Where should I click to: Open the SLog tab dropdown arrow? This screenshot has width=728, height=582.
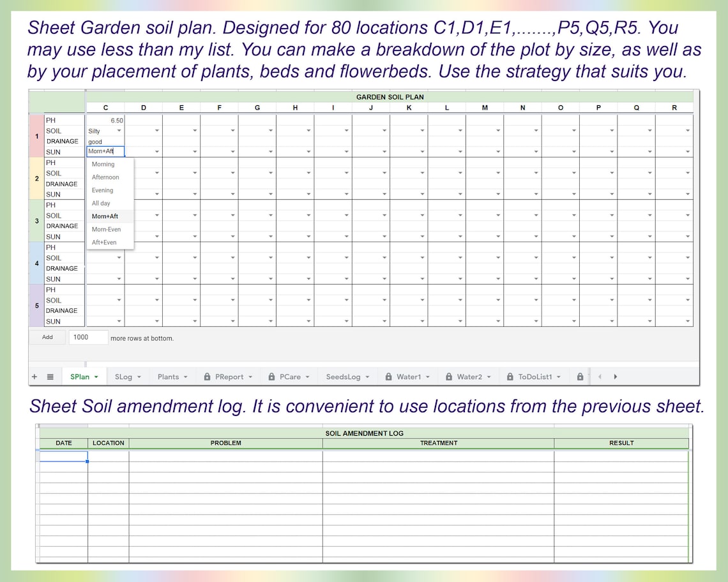click(139, 377)
